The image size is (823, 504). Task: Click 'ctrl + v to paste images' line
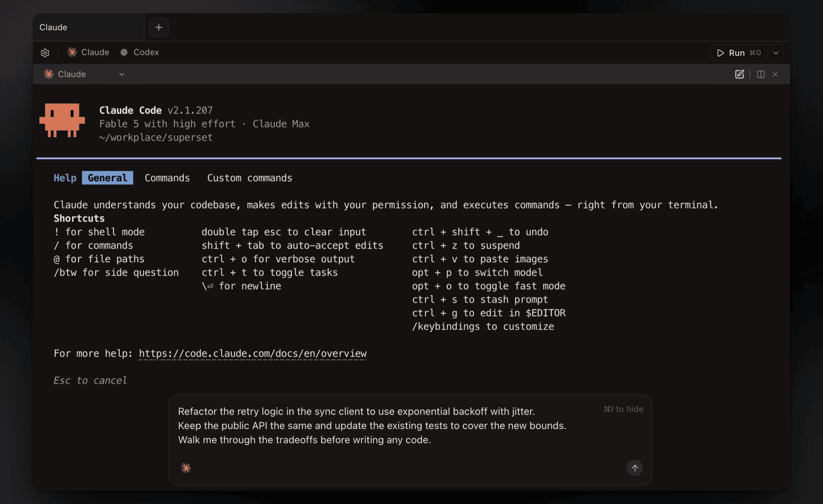[480, 259]
